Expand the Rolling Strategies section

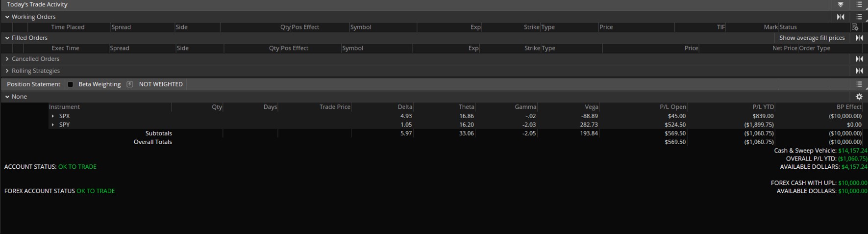coord(7,71)
